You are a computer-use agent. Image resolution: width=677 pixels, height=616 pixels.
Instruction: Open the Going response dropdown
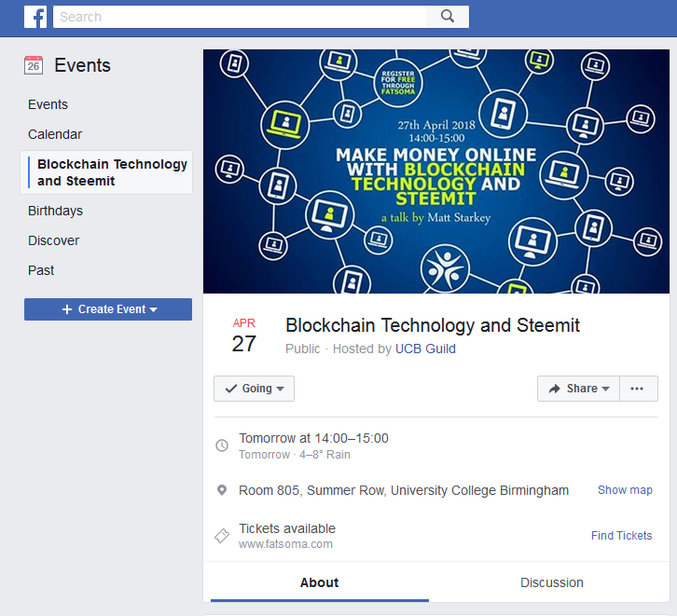click(254, 389)
